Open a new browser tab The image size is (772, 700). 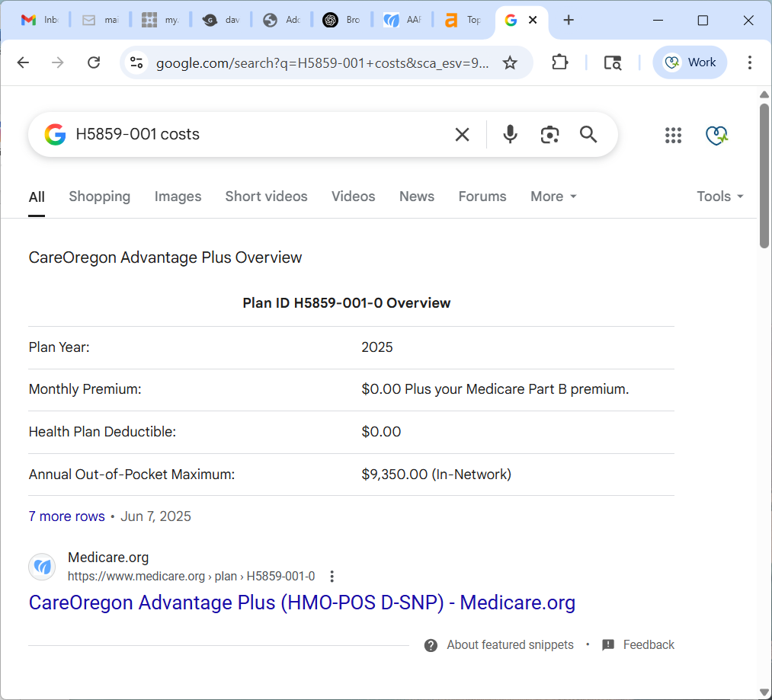pyautogui.click(x=569, y=20)
